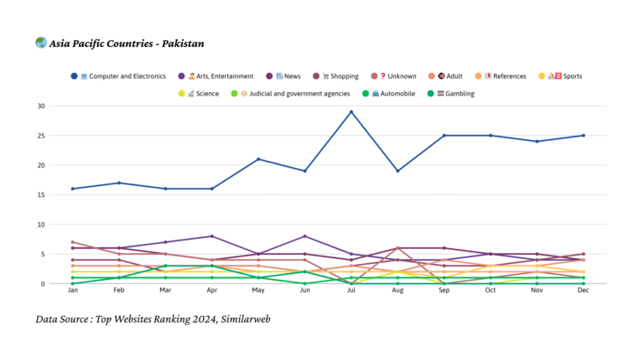Click the Jan data point on blue line
The height and width of the screenshot is (362, 644).
tap(73, 189)
